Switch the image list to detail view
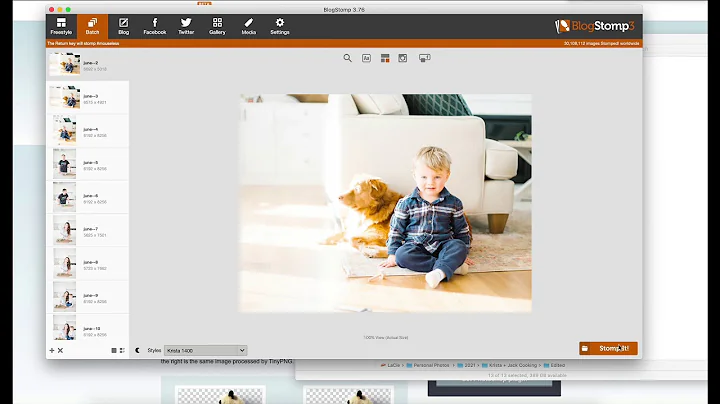720x404 pixels. coord(122,350)
